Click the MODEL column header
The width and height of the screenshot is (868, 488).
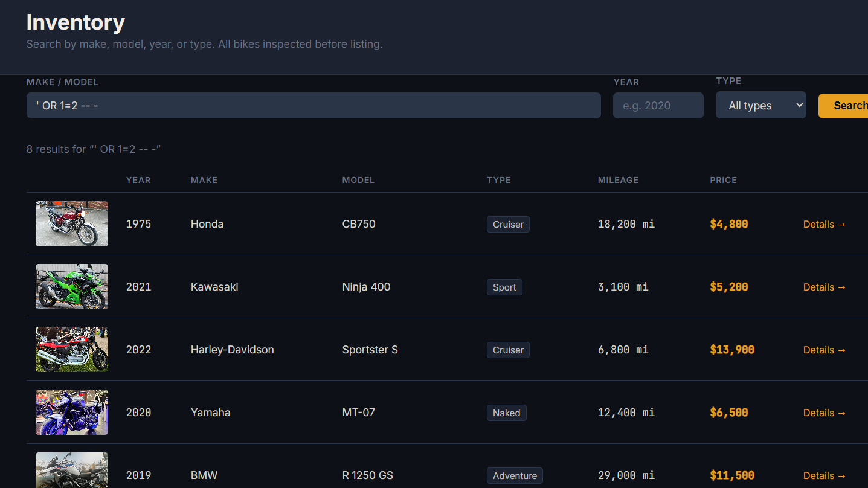(358, 180)
